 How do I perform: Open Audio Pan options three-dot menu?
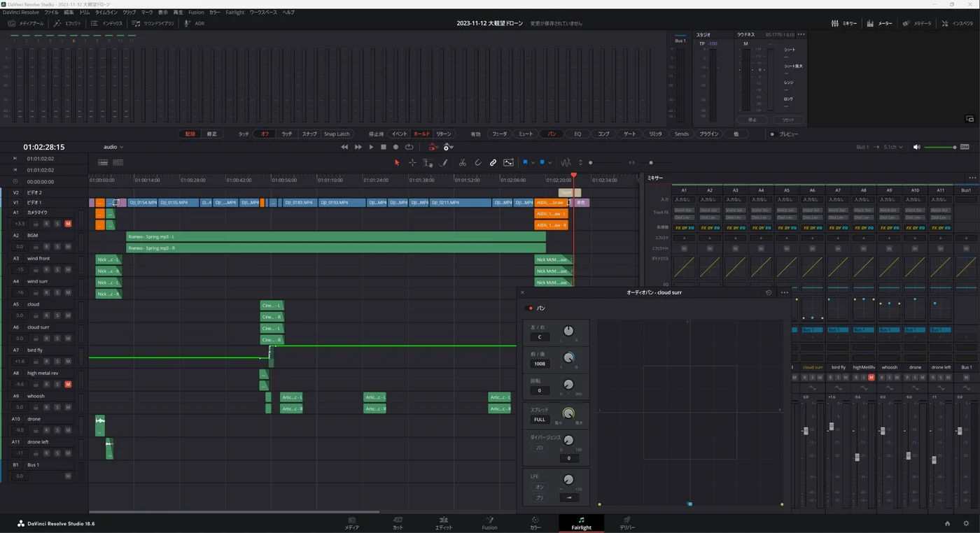(784, 292)
